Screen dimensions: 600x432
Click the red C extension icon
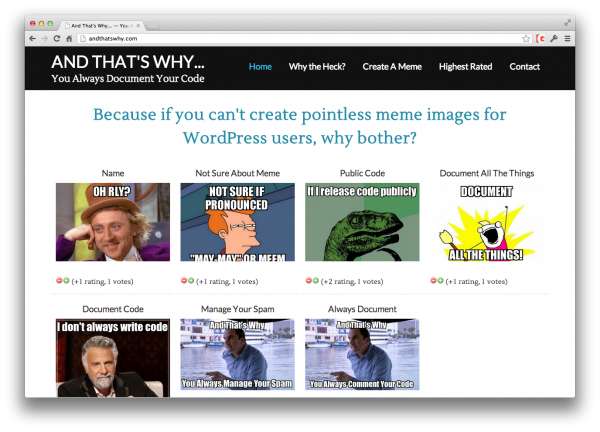(541, 39)
